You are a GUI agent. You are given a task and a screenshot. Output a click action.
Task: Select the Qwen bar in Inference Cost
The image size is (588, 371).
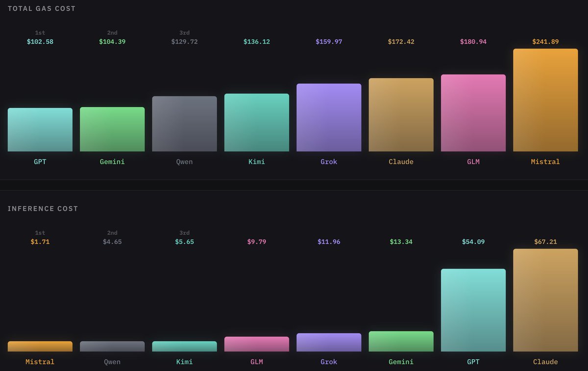click(x=112, y=347)
